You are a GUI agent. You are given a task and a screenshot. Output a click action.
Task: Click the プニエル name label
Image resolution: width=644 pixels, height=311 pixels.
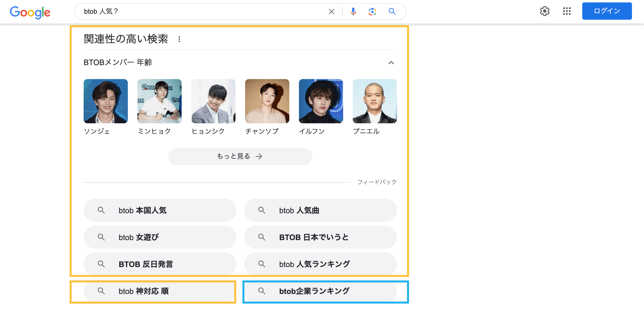(x=366, y=131)
